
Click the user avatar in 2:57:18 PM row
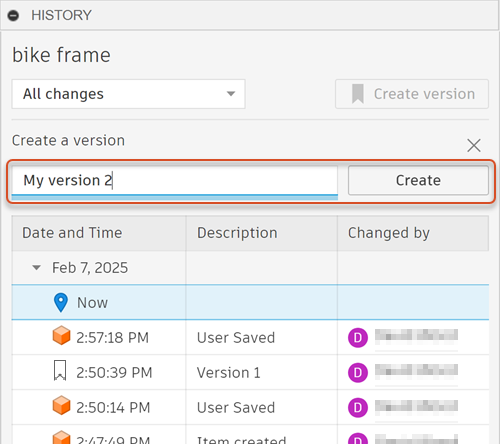(x=358, y=338)
